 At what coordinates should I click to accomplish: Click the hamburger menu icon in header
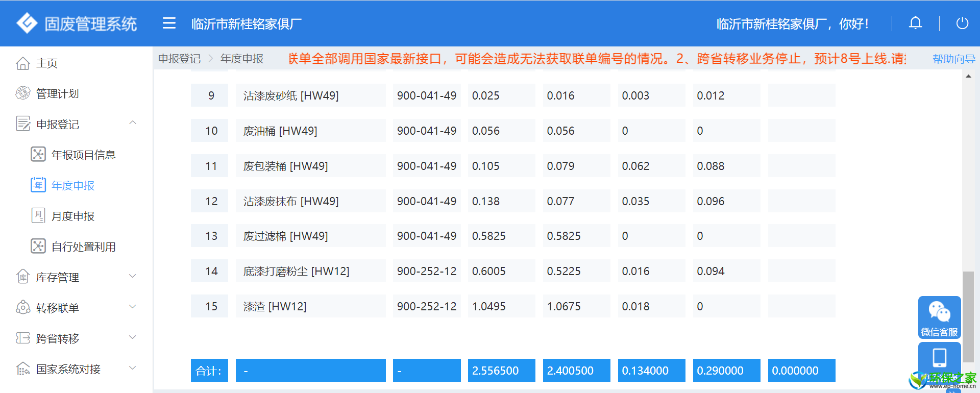click(169, 23)
